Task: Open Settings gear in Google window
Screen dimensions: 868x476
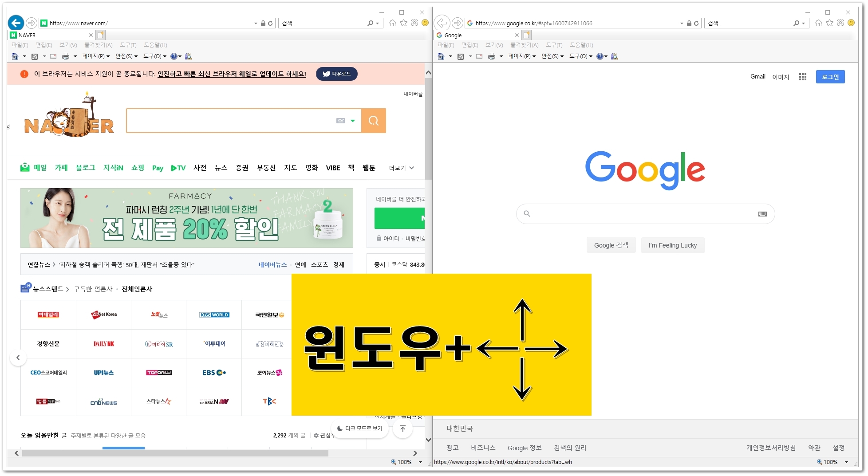Action: [840, 23]
